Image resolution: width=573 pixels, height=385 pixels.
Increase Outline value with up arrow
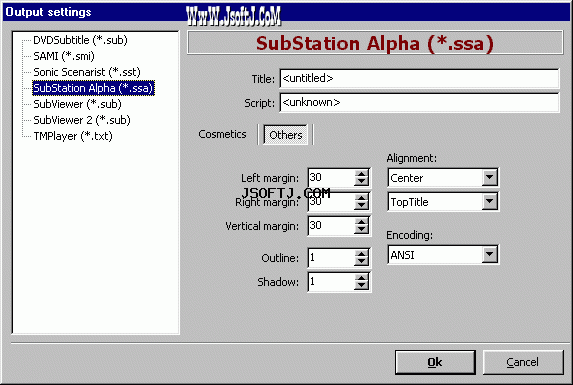coord(361,254)
